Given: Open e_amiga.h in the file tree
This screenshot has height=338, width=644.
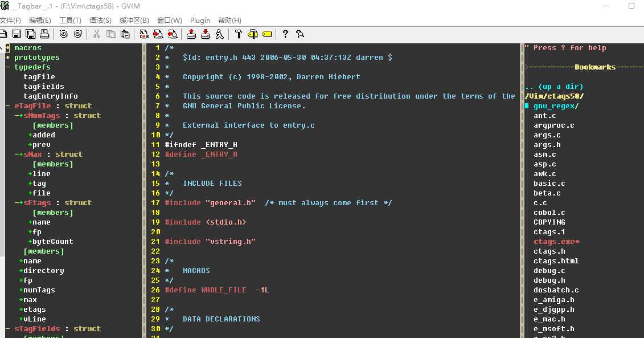Looking at the screenshot, I should click(553, 300).
